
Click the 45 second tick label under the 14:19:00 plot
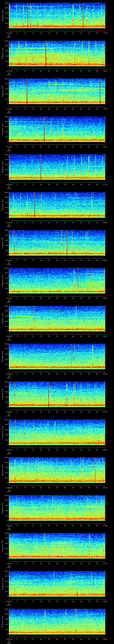tap(81, 147)
